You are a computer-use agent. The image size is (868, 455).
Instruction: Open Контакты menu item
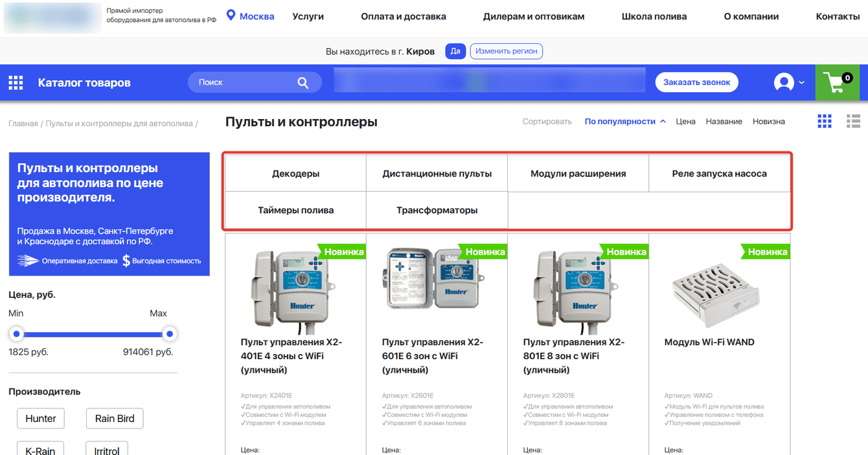click(838, 16)
